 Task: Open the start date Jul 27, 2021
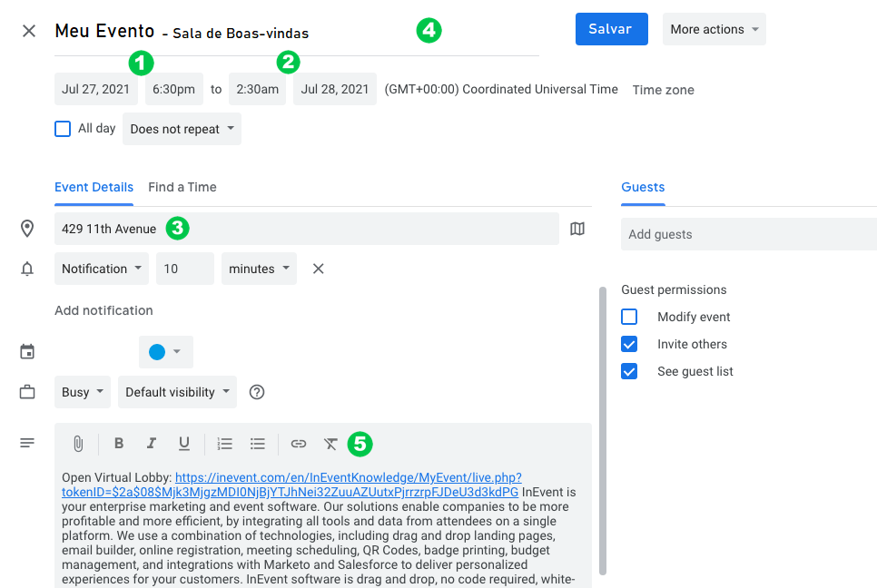click(95, 90)
